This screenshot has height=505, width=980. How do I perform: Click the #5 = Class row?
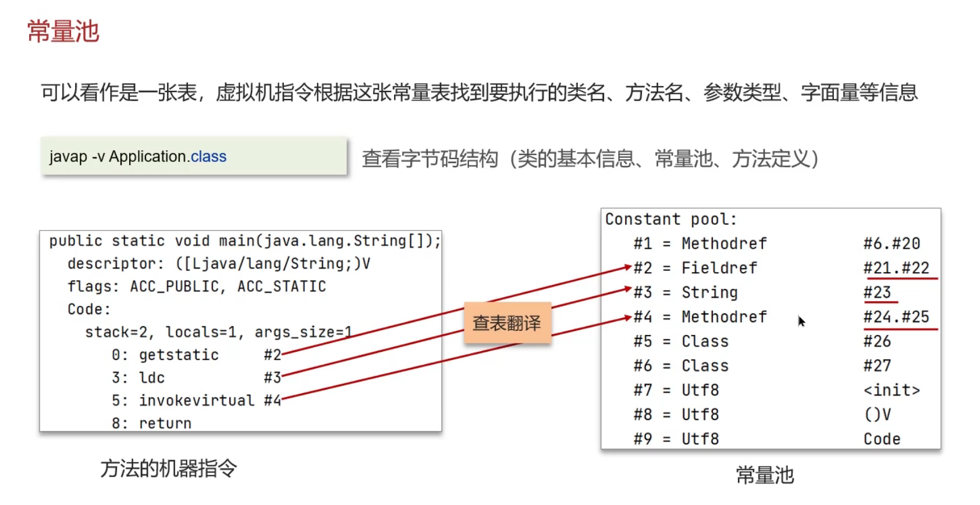click(x=762, y=341)
